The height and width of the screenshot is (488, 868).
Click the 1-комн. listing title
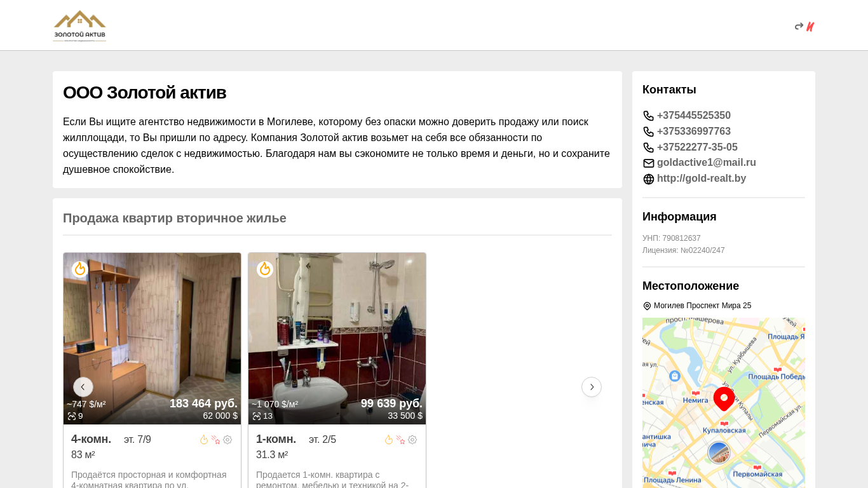(x=276, y=439)
